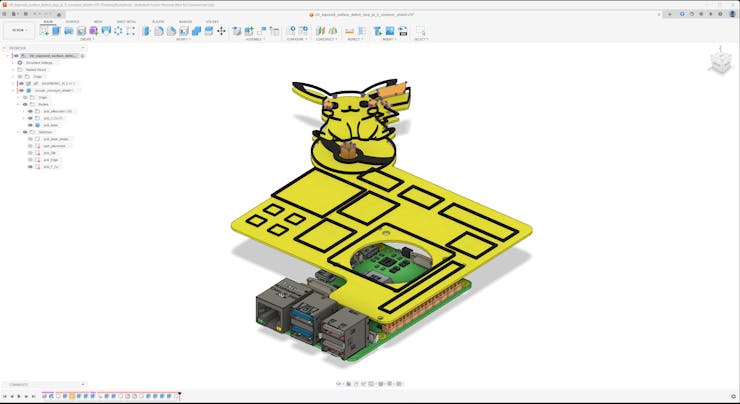Toggle visibility of the Bodies folder
The width and height of the screenshot is (740, 404).
[x=24, y=104]
